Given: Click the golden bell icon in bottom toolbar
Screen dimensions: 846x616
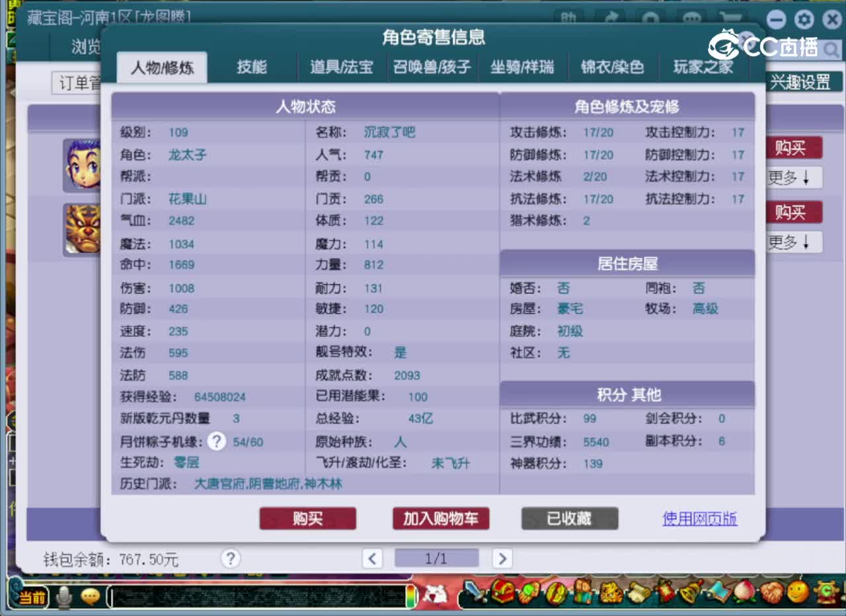Looking at the screenshot, I should tap(691, 592).
